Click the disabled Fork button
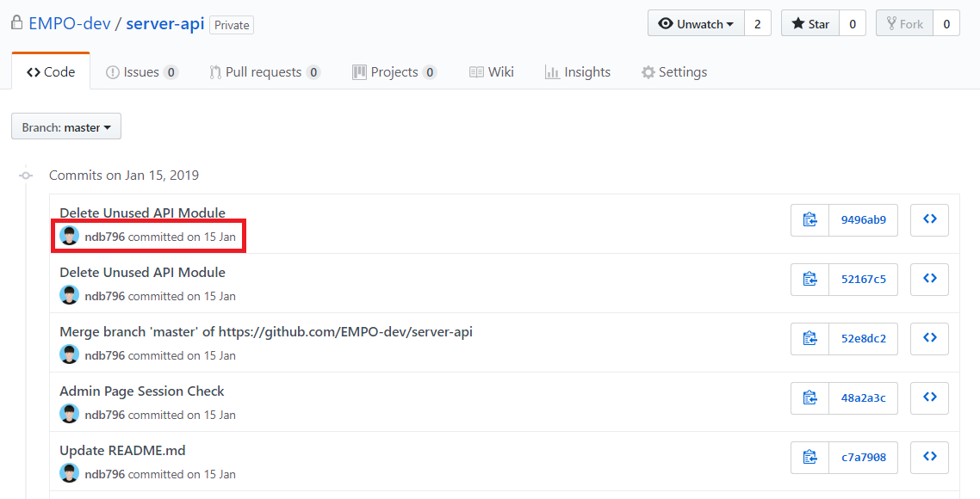Screen dimensions: 980x499 tap(904, 24)
